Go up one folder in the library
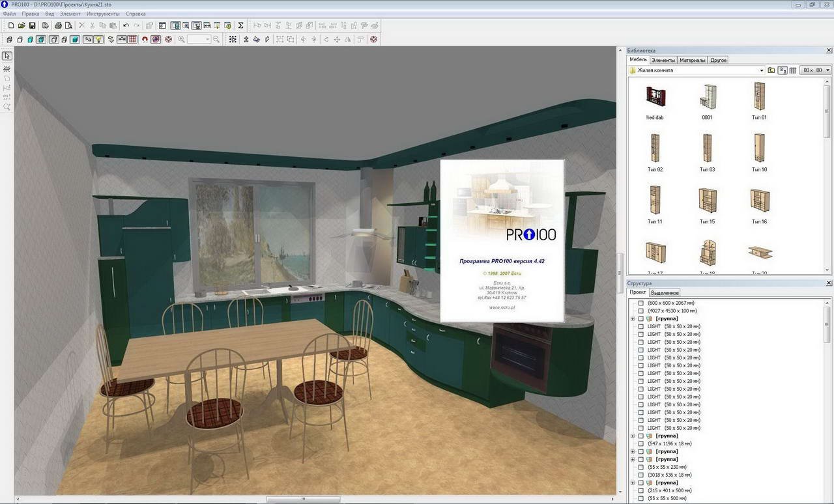The height and width of the screenshot is (504, 834). [x=771, y=70]
